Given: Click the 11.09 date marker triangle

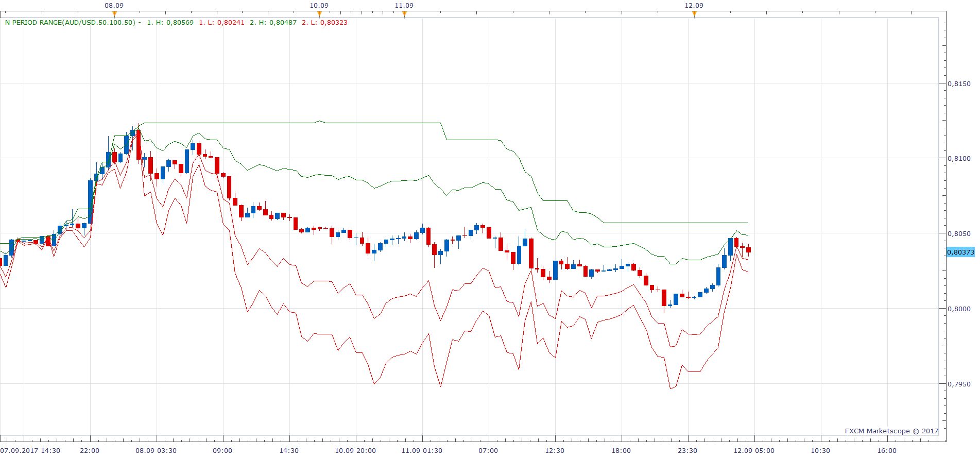Looking at the screenshot, I should [x=404, y=14].
